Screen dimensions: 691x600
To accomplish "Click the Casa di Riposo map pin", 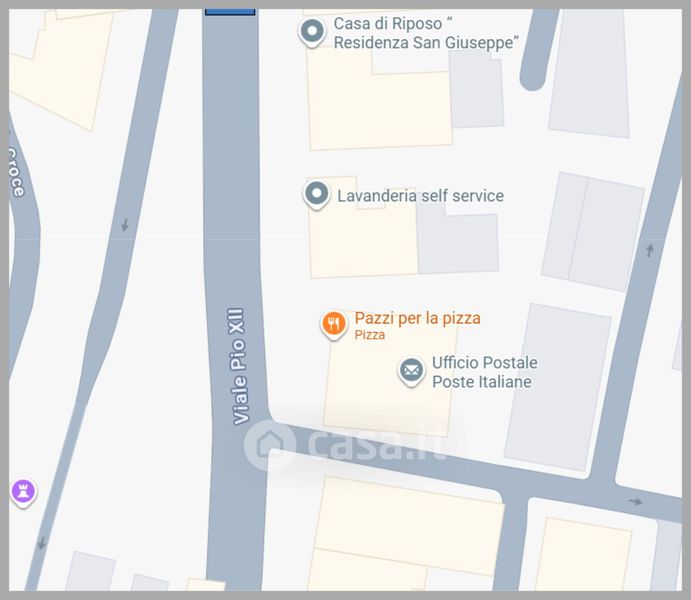I will [312, 32].
